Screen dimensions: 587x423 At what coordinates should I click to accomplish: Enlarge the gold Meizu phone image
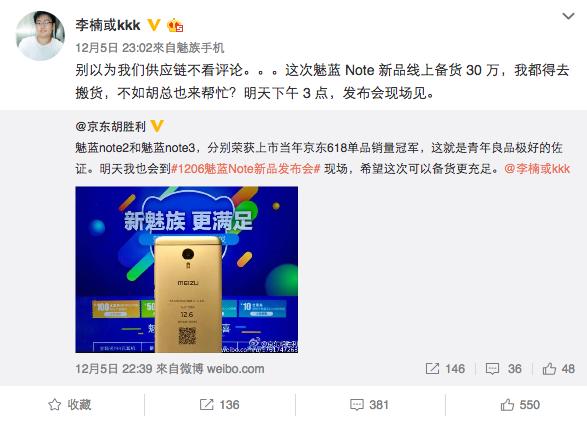point(187,270)
